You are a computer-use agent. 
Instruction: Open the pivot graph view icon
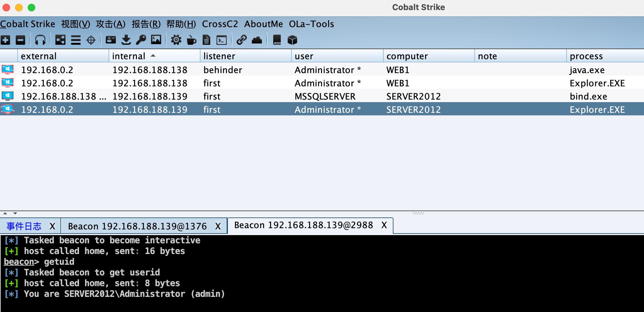60,40
